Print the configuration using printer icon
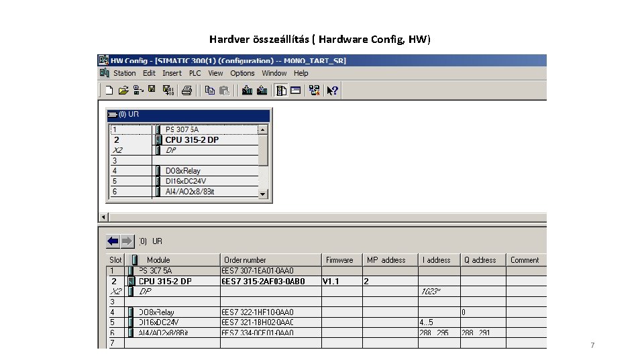This screenshot has width=644, height=362. (187, 90)
